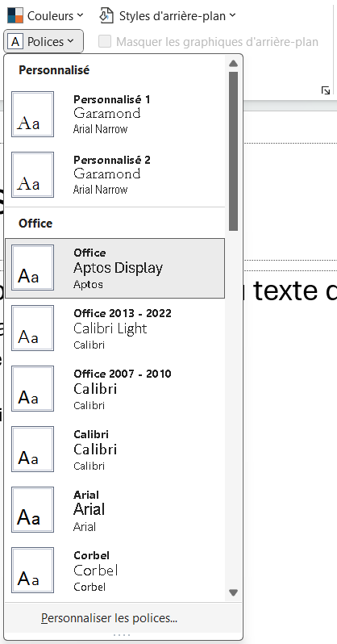Image resolution: width=337 pixels, height=644 pixels.
Task: Expand the Couleurs dropdown
Action: [46, 15]
